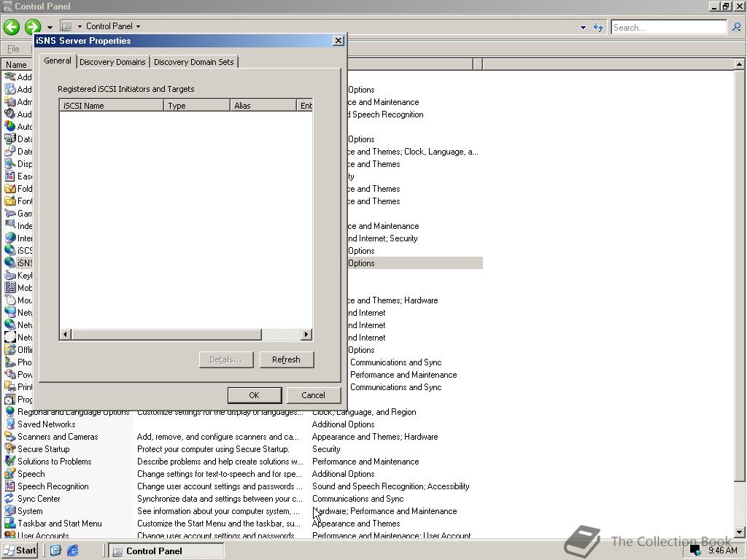Click the Control Panel taskbar button

166,551
